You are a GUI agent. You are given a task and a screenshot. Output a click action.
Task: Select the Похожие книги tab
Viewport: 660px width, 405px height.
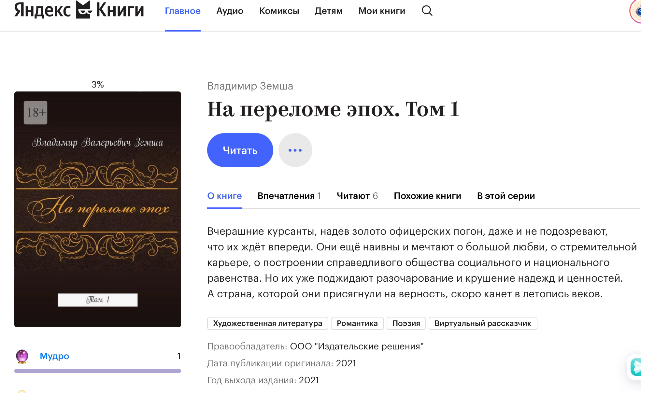pyautogui.click(x=427, y=196)
